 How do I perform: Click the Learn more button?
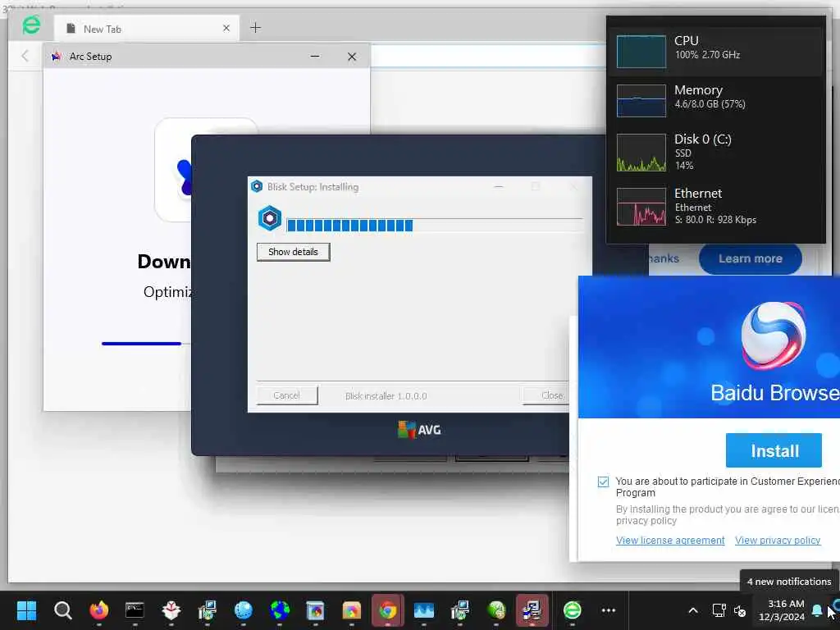750,258
